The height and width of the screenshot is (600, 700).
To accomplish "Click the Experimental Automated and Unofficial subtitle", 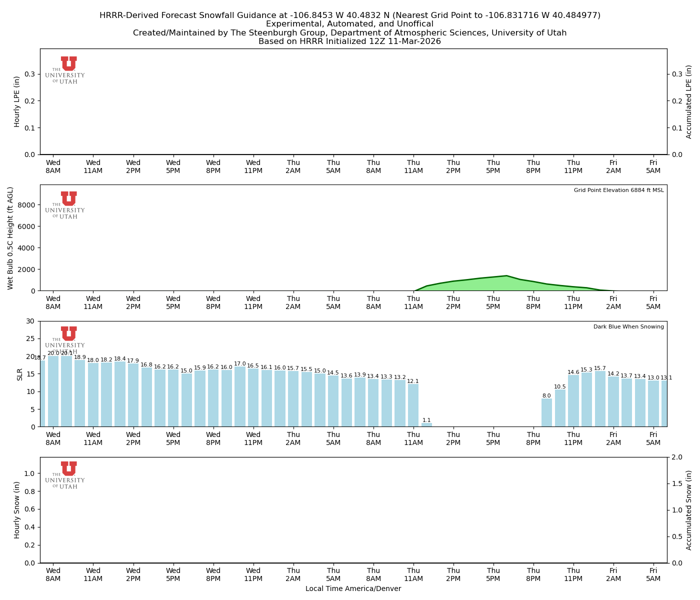I will point(350,23).
